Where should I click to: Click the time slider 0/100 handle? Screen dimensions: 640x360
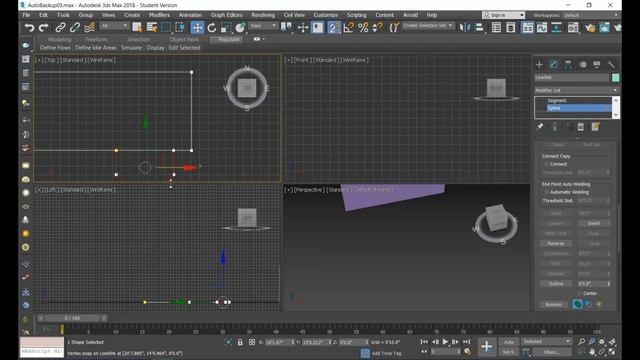point(72,318)
